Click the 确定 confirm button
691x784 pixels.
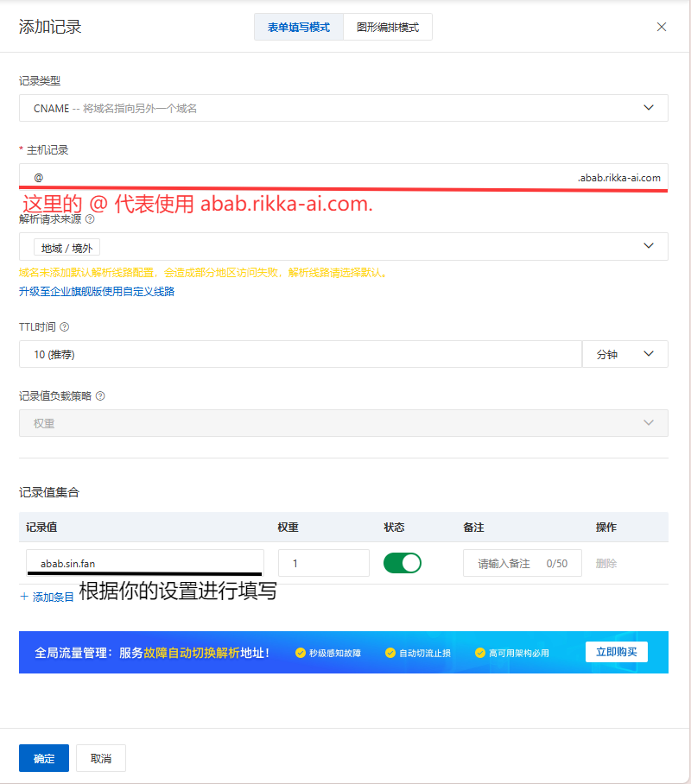(x=43, y=758)
